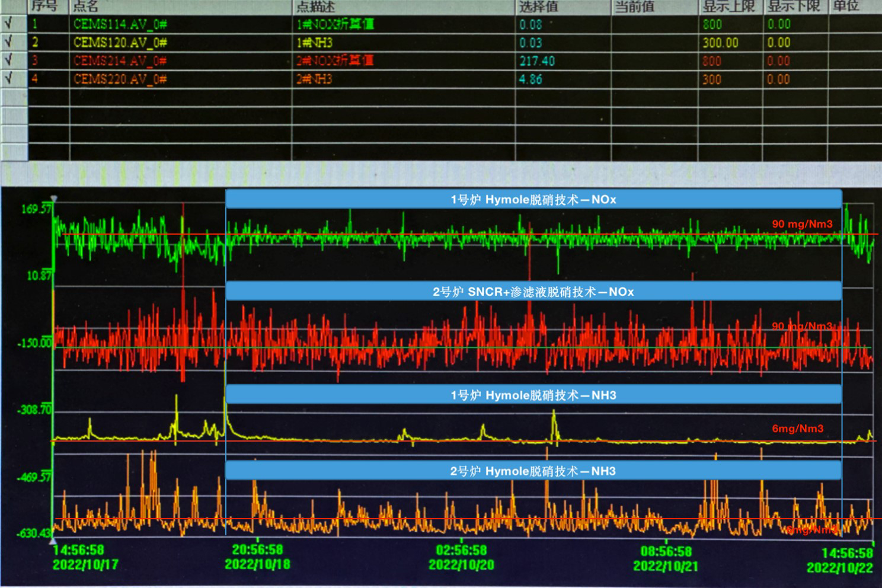Click the 20:56:58 2022/10/18 time label
882x588 pixels.
click(258, 557)
